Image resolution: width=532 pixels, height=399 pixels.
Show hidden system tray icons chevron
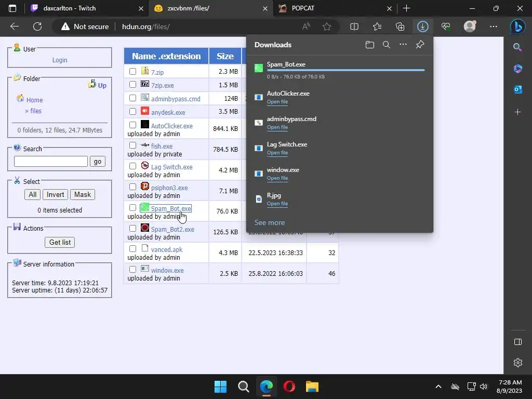click(438, 387)
